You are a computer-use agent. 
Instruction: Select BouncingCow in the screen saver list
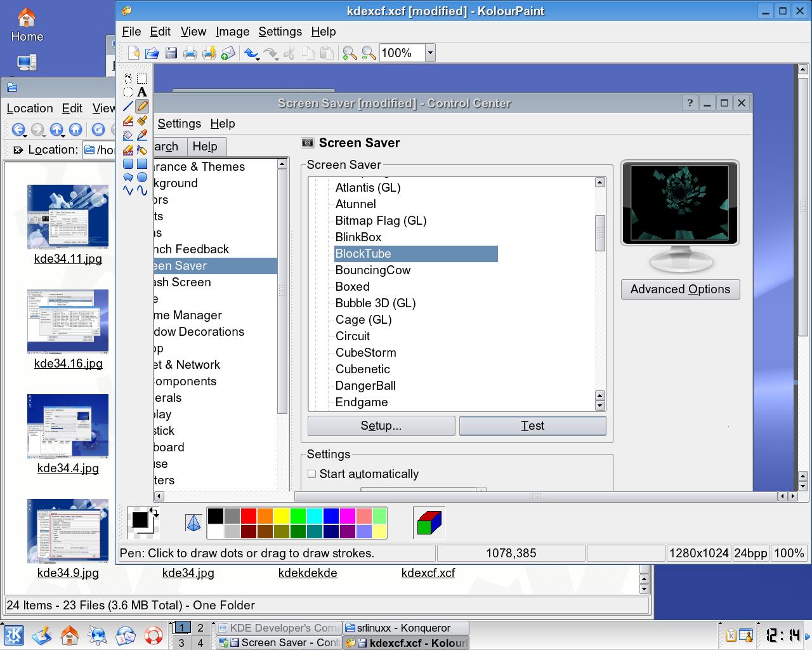coord(373,270)
